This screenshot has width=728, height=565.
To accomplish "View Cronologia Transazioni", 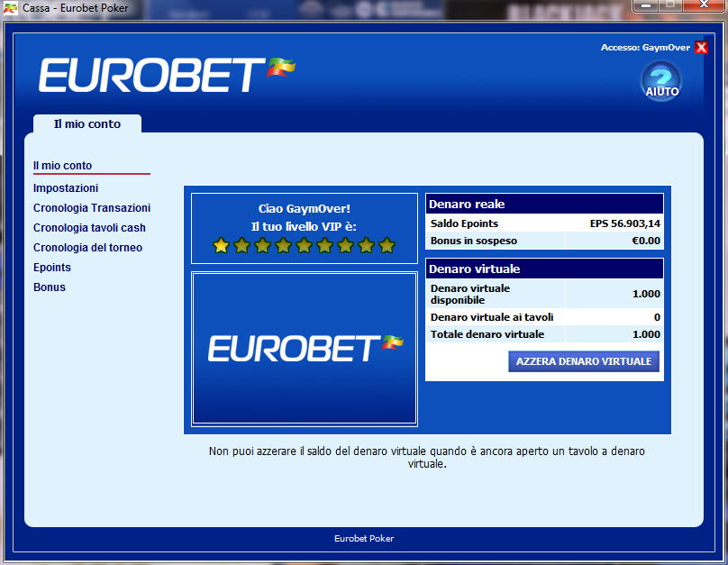I will [92, 208].
